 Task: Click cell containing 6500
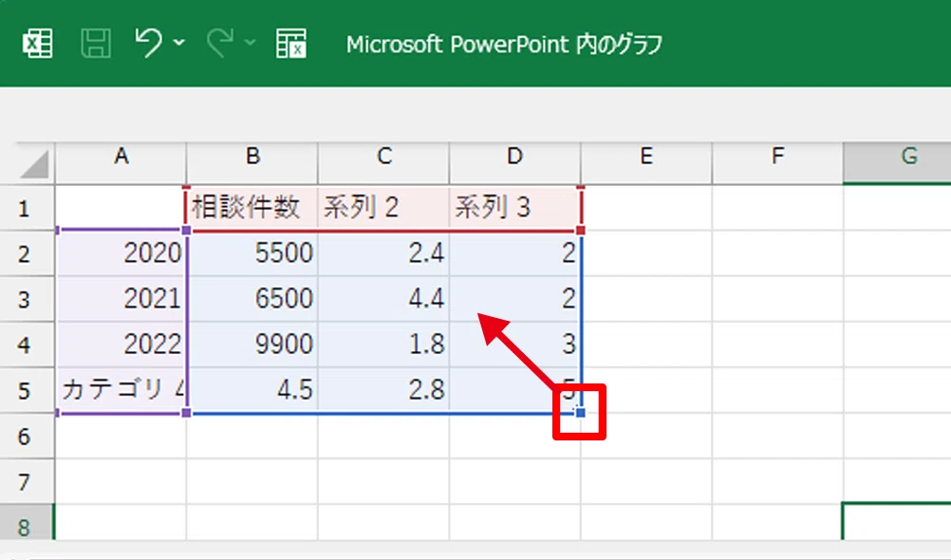point(252,299)
